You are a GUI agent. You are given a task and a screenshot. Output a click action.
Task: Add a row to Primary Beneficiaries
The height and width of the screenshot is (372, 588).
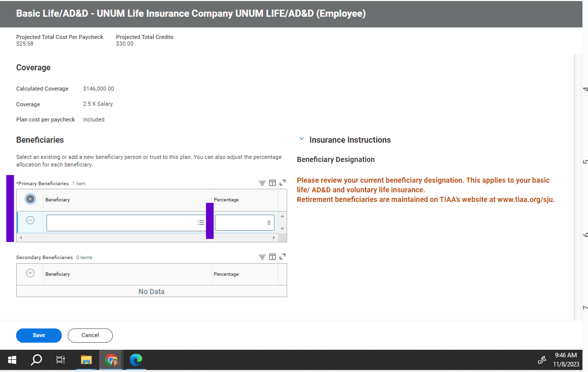[x=30, y=199]
